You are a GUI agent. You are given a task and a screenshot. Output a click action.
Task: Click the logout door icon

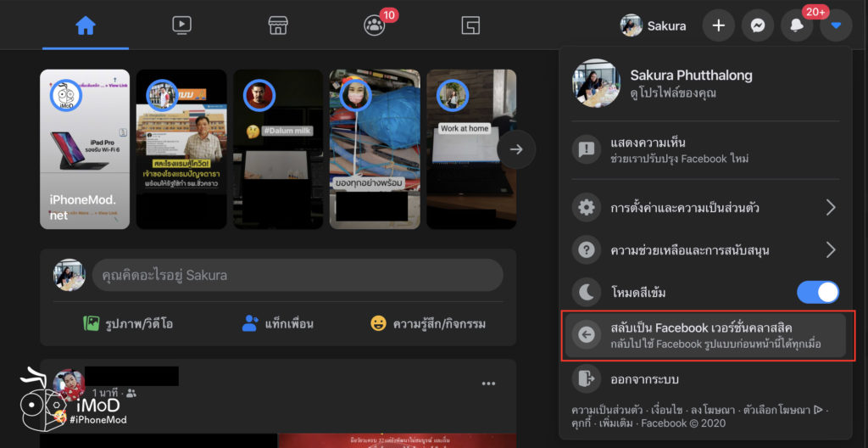[586, 378]
